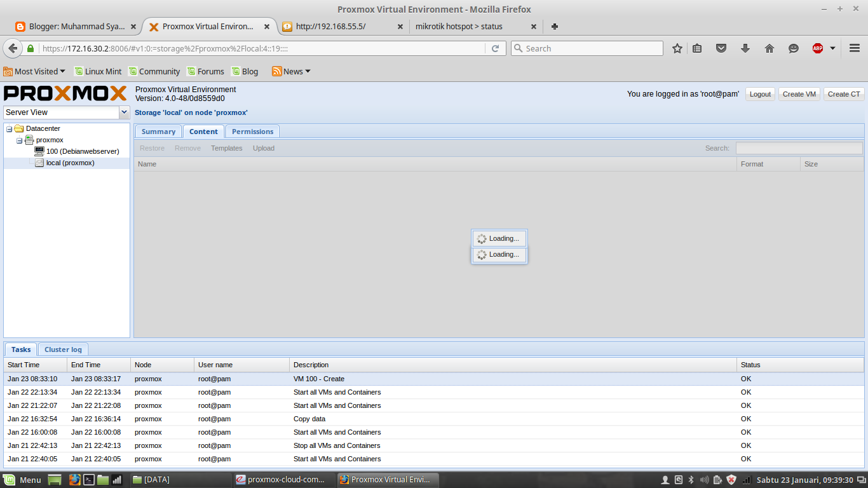Screen dimensions: 868x488
Task: Select the 'VM 100 - Create' task
Action: (x=434, y=379)
